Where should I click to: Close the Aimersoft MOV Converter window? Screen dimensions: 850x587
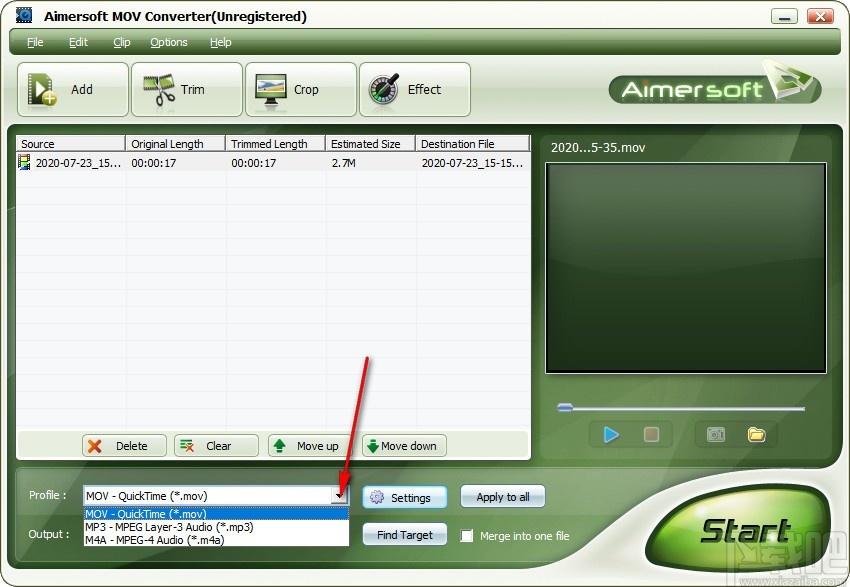click(820, 16)
